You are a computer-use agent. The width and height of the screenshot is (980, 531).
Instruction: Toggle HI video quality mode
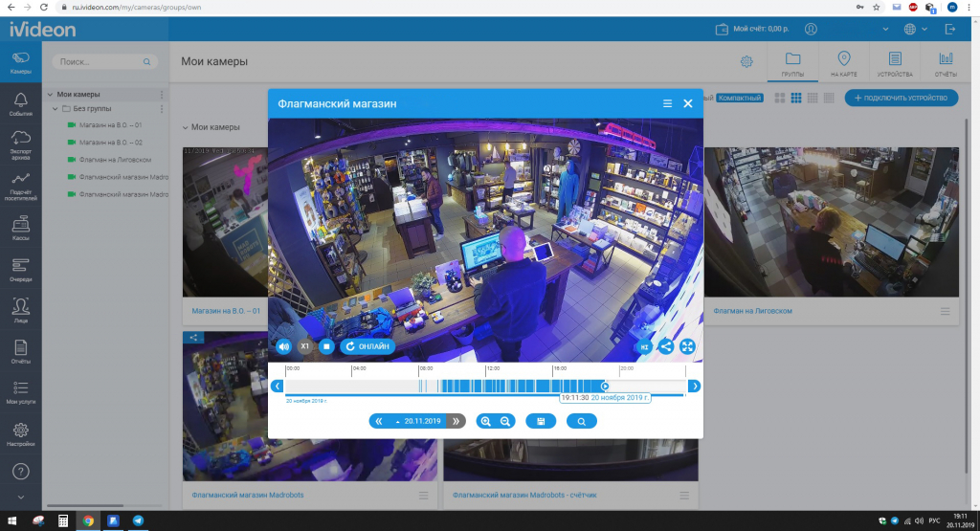pyautogui.click(x=644, y=347)
